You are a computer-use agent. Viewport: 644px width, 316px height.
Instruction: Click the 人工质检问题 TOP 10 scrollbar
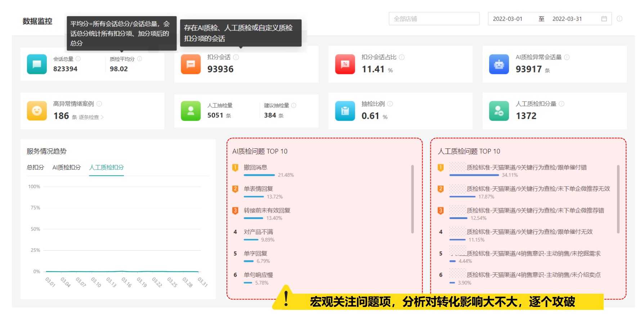618,199
